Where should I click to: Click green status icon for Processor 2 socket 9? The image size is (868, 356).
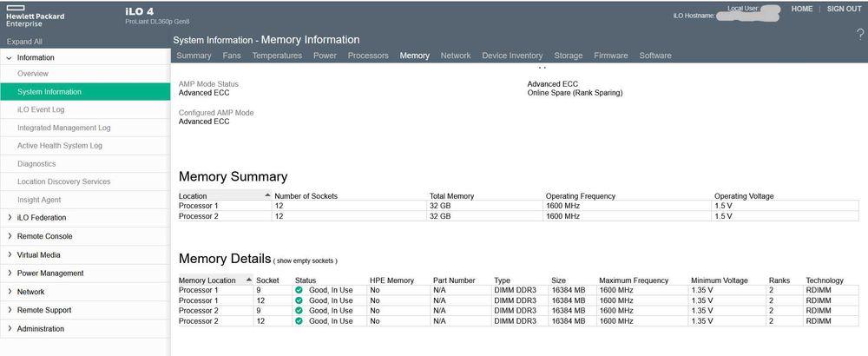click(299, 311)
